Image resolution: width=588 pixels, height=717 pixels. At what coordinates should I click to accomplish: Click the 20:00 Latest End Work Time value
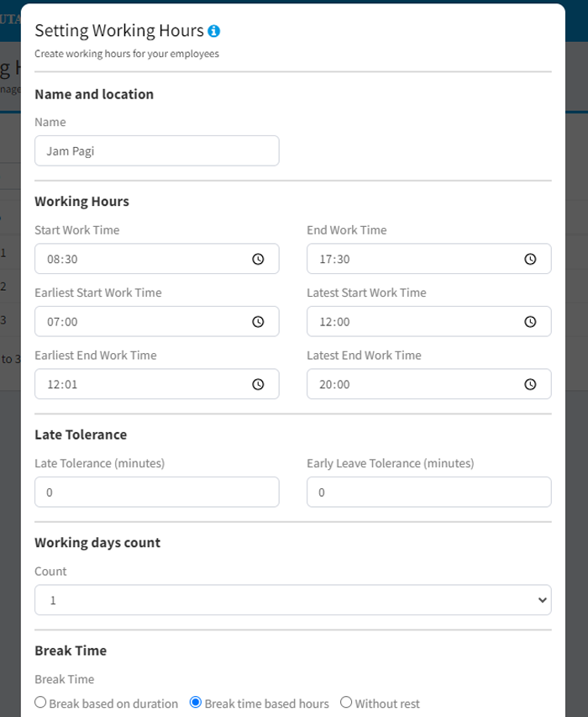(334, 384)
